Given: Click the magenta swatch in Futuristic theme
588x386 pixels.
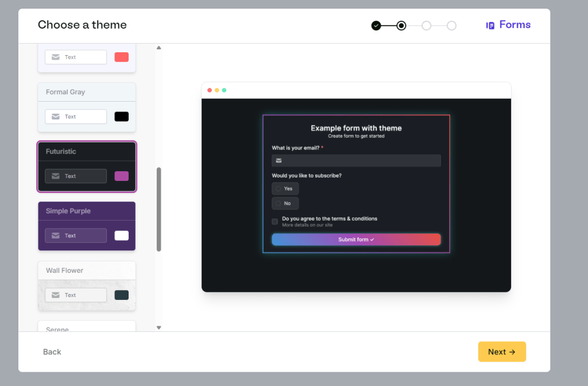Looking at the screenshot, I should tap(122, 176).
